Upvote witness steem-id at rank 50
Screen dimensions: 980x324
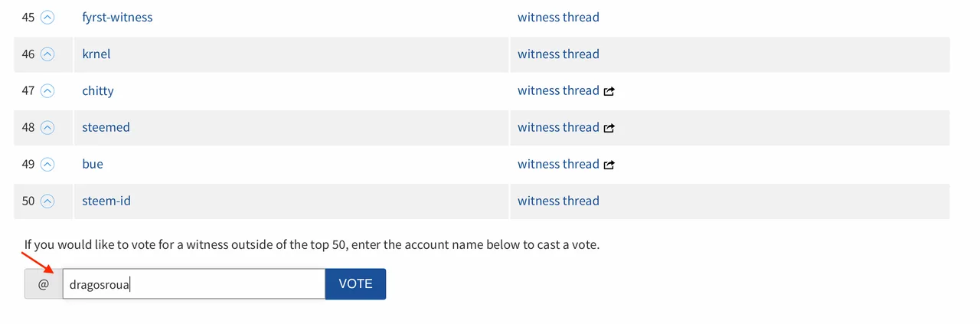tap(47, 201)
